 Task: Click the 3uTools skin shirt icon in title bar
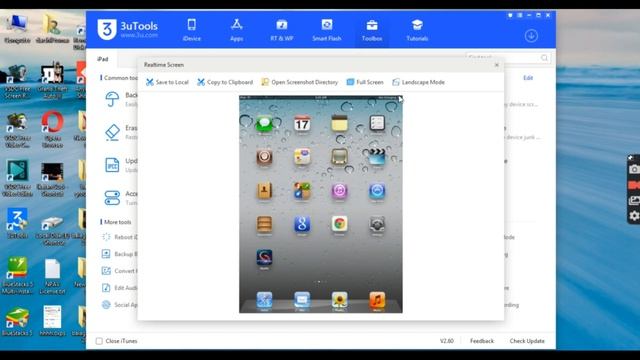[510, 15]
